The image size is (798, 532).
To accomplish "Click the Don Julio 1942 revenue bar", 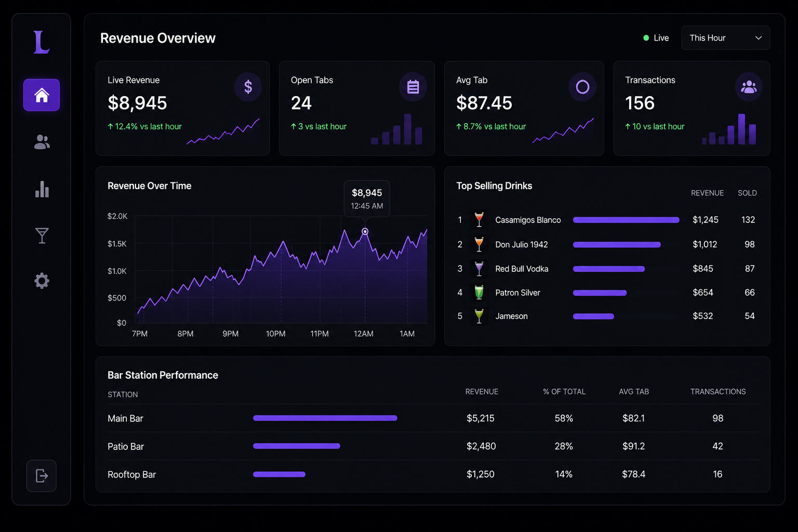I will click(x=617, y=245).
